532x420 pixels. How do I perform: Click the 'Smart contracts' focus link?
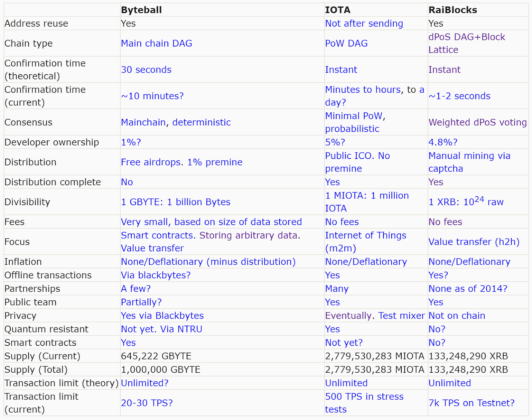tap(157, 235)
